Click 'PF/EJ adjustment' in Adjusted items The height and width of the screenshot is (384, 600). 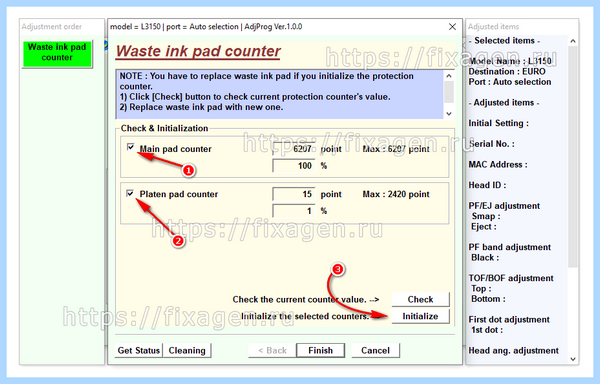tap(504, 206)
